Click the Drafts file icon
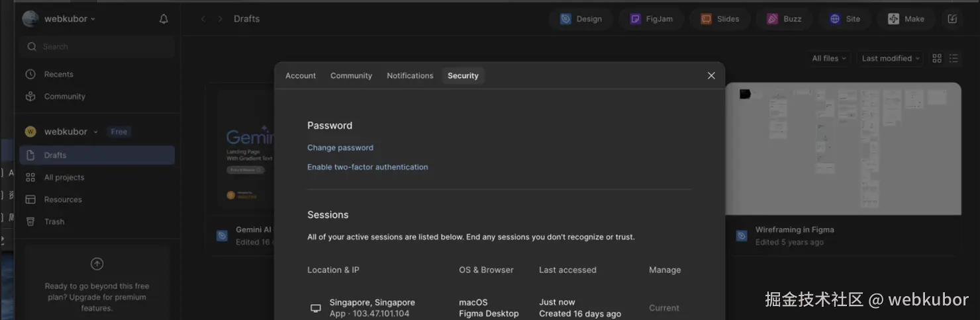Screen dimensions: 980x320 point(30,155)
